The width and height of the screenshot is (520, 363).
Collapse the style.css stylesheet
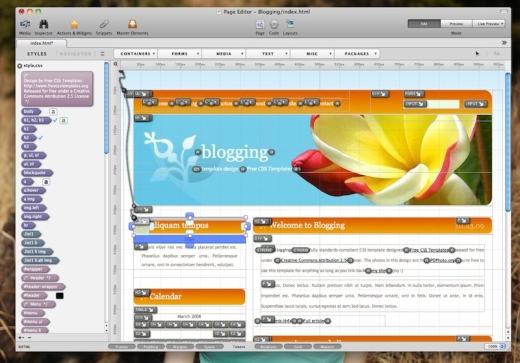click(20, 66)
